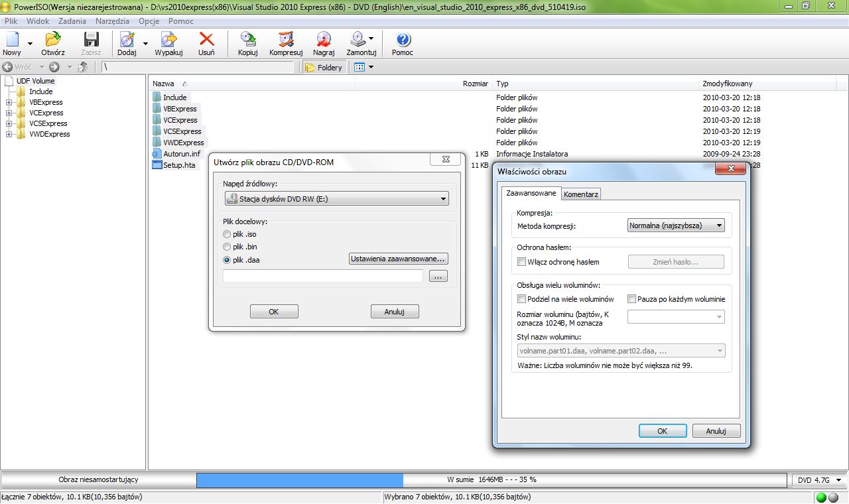Open the DVD 4.7G media size dropdown
The width and height of the screenshot is (849, 504).
click(819, 479)
